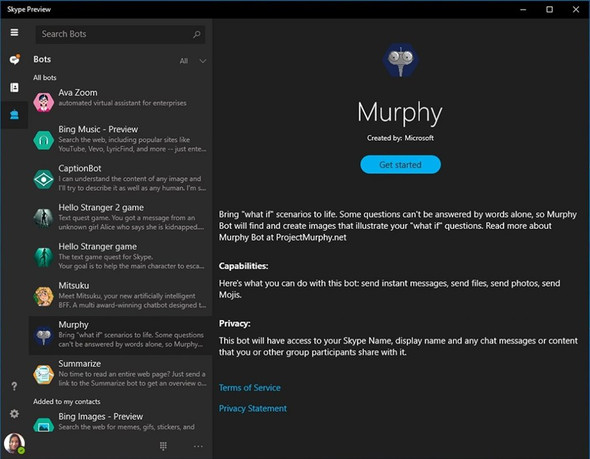Click the Privacy: heading
The width and height of the screenshot is (590, 459).
point(234,324)
